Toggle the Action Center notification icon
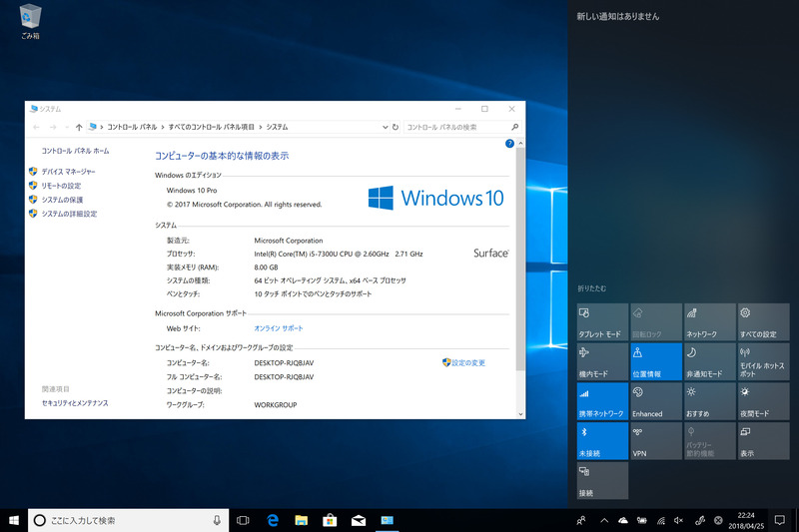This screenshot has width=799, height=532. pos(779,520)
